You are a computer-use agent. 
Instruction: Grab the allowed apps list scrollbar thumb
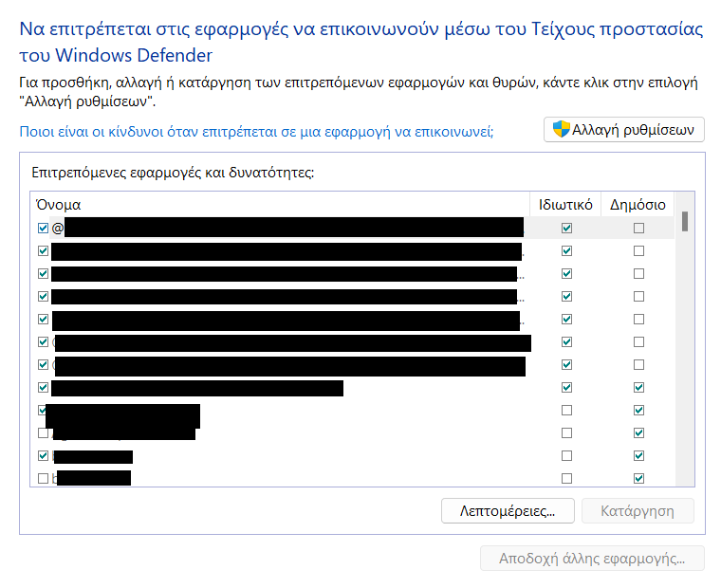685,222
